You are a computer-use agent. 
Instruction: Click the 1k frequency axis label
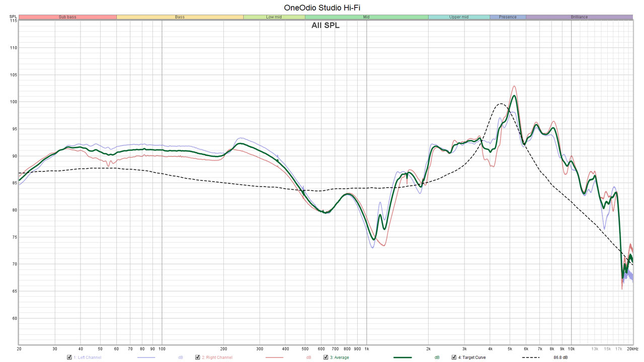point(367,348)
